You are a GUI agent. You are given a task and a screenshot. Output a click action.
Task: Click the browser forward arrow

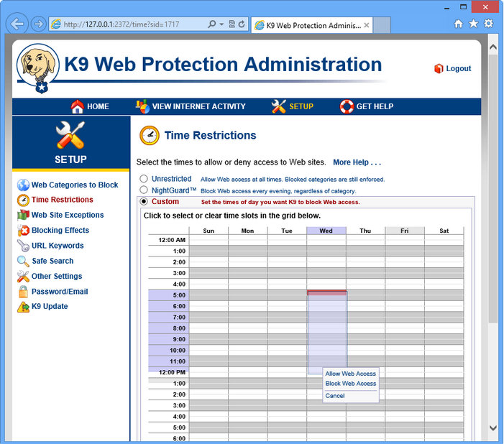[x=39, y=24]
